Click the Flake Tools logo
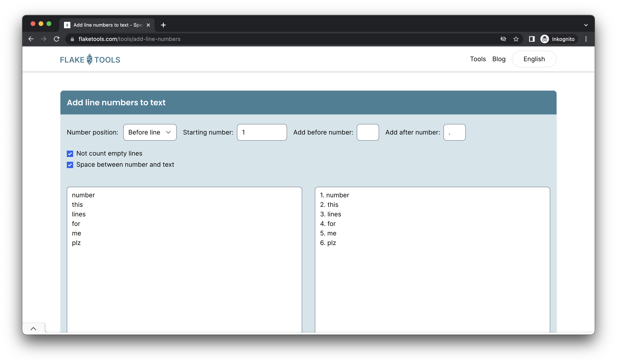The height and width of the screenshot is (364, 617). 90,59
